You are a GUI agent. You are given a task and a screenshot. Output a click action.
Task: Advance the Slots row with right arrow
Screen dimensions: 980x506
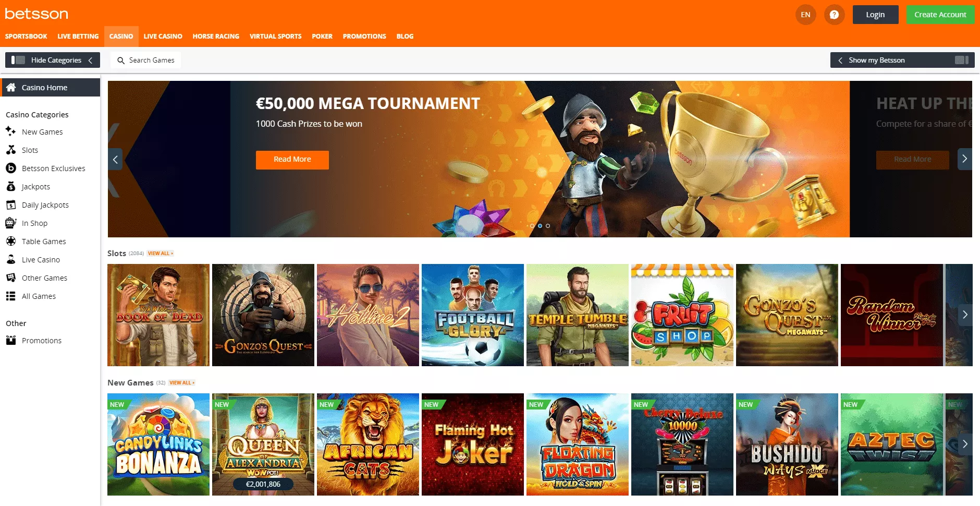(x=965, y=315)
